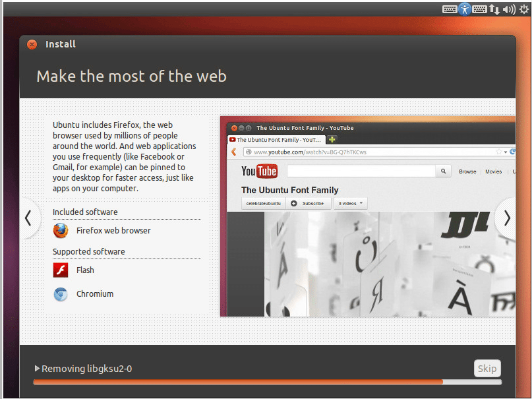
Task: Click the YouTube search field in the screenshot
Action: 361,171
